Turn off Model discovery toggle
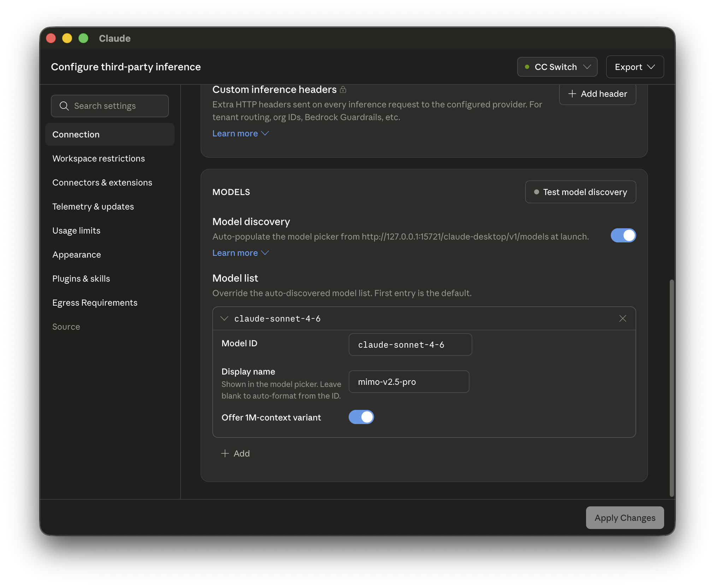 click(623, 235)
